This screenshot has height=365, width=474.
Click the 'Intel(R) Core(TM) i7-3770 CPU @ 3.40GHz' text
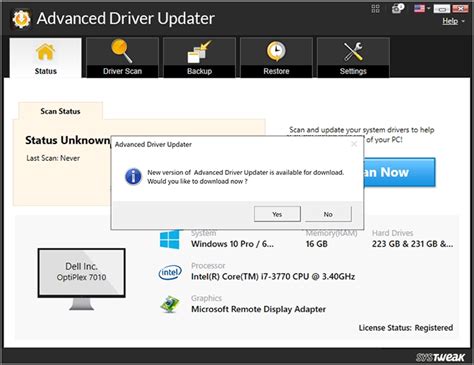[x=273, y=276]
